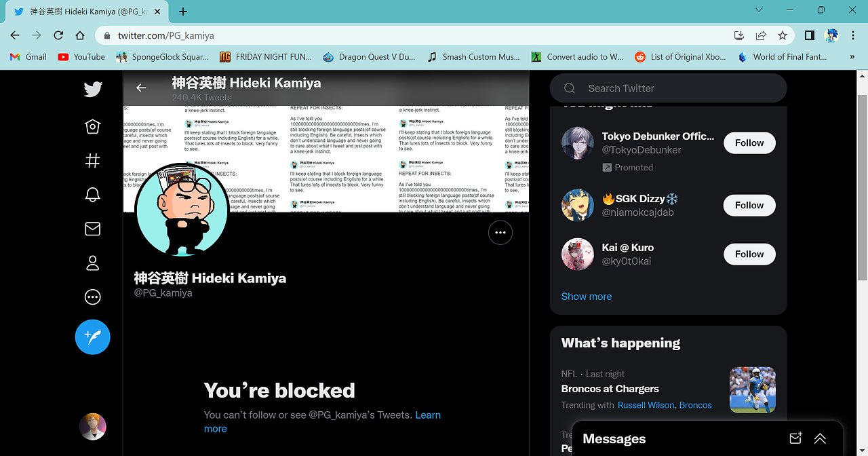This screenshot has height=456, width=868.
Task: Open Kai @ Kuro avatar
Action: click(x=578, y=254)
